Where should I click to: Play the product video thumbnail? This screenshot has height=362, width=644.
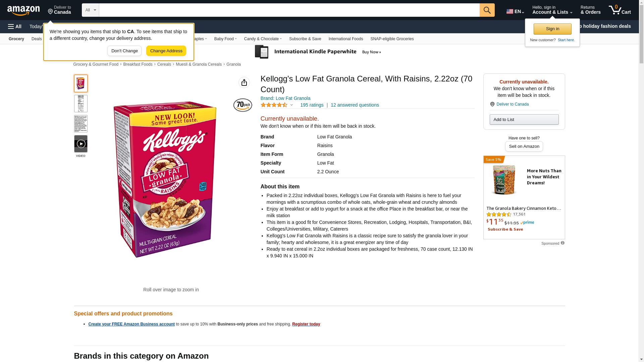[x=81, y=144]
